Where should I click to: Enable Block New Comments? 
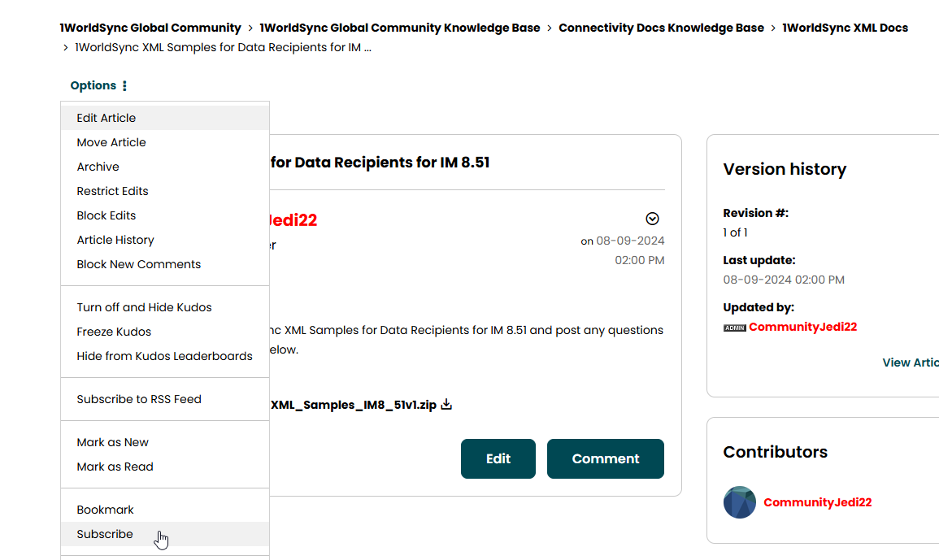[x=138, y=263]
